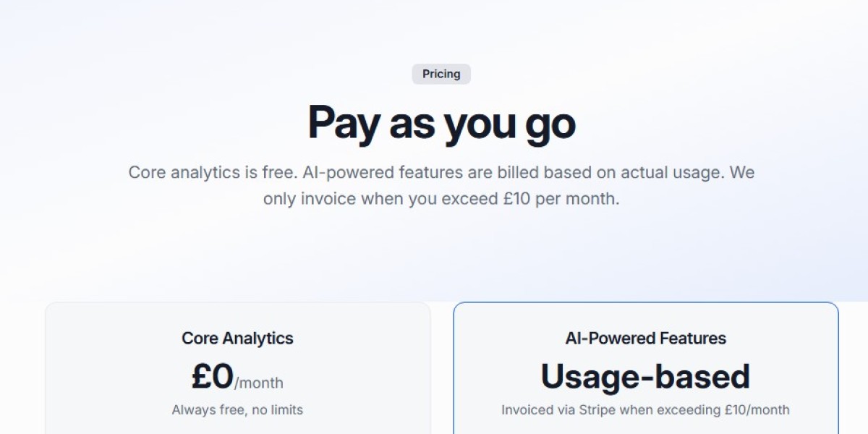Click the £0 price figure

click(213, 376)
